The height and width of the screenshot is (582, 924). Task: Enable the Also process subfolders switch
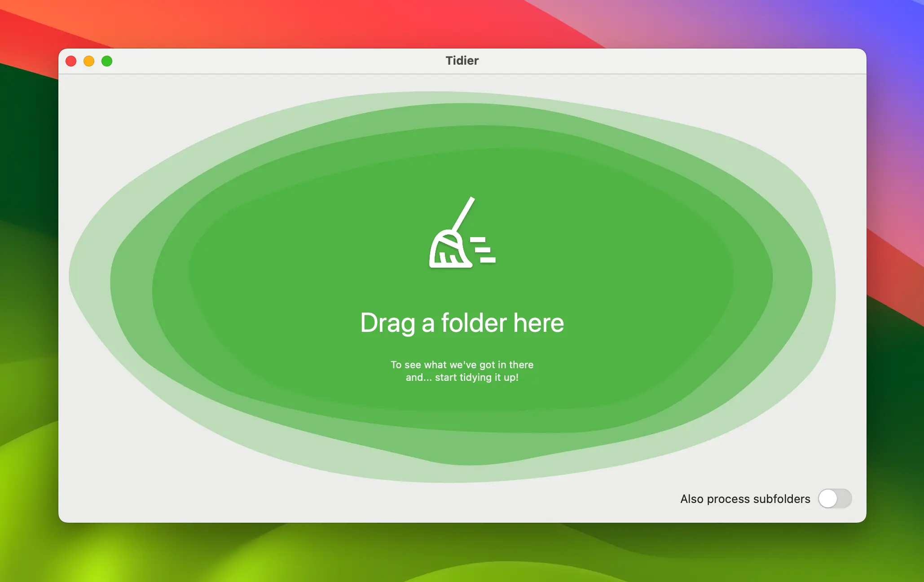pyautogui.click(x=835, y=498)
